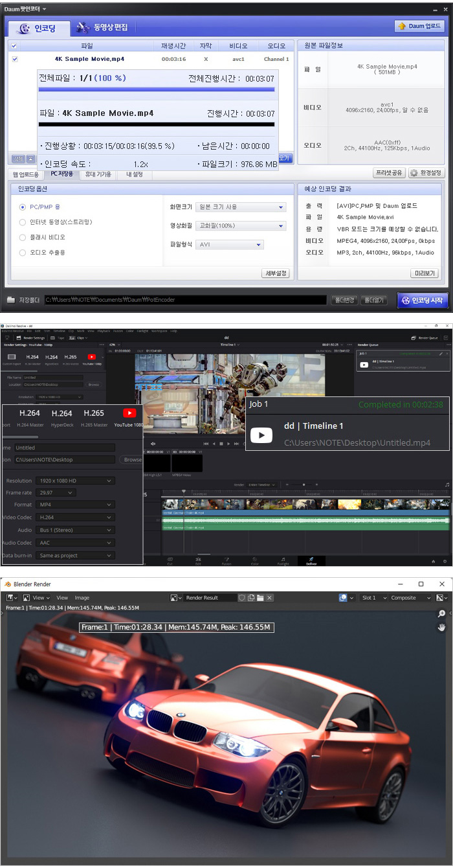453x868 pixels.
Task: Expand the Format MP4 dropdown
Action: point(75,504)
